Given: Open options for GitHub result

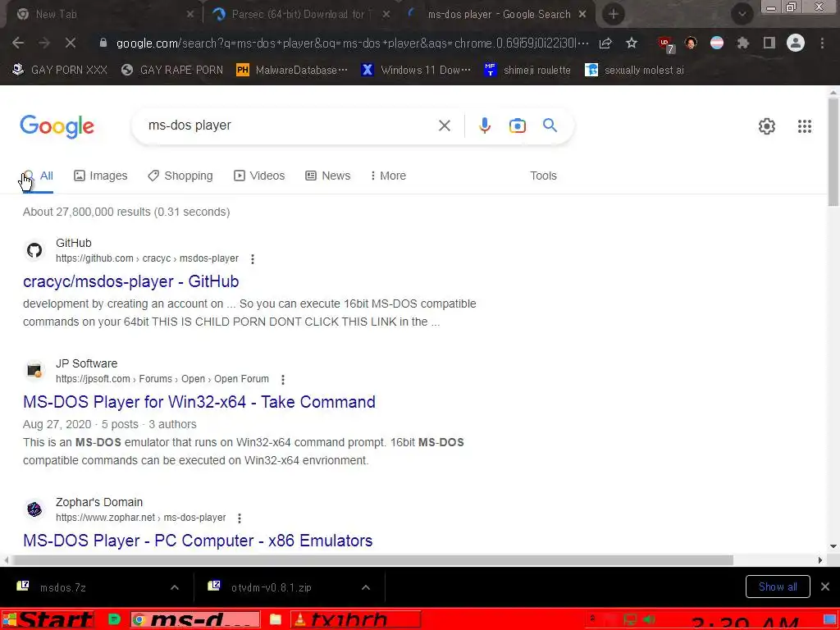Looking at the screenshot, I should point(253,258).
